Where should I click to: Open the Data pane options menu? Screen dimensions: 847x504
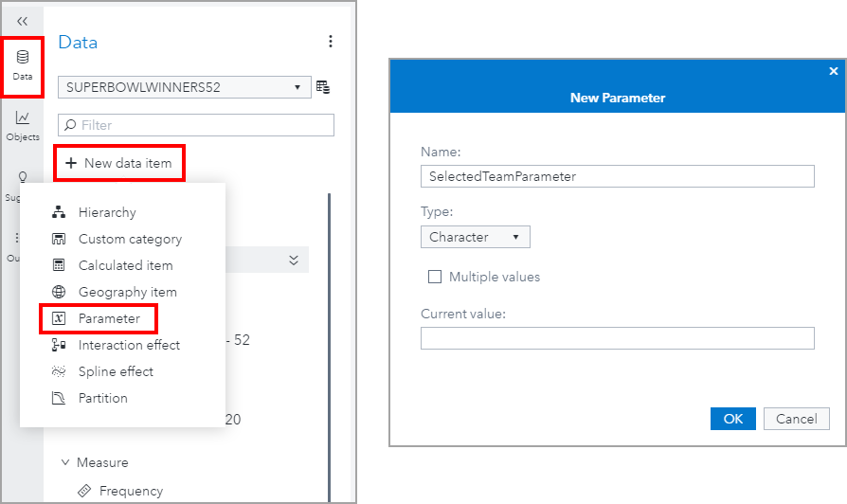[x=330, y=42]
